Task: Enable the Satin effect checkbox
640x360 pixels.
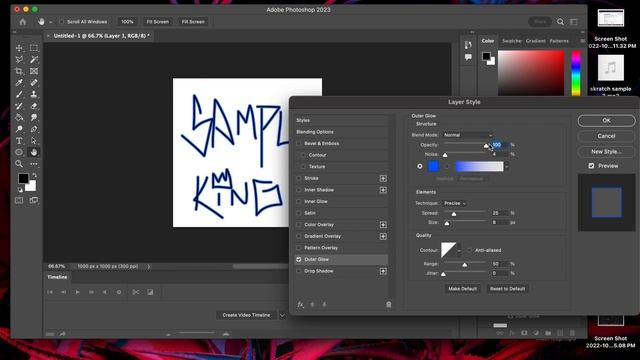Action: pyautogui.click(x=299, y=213)
